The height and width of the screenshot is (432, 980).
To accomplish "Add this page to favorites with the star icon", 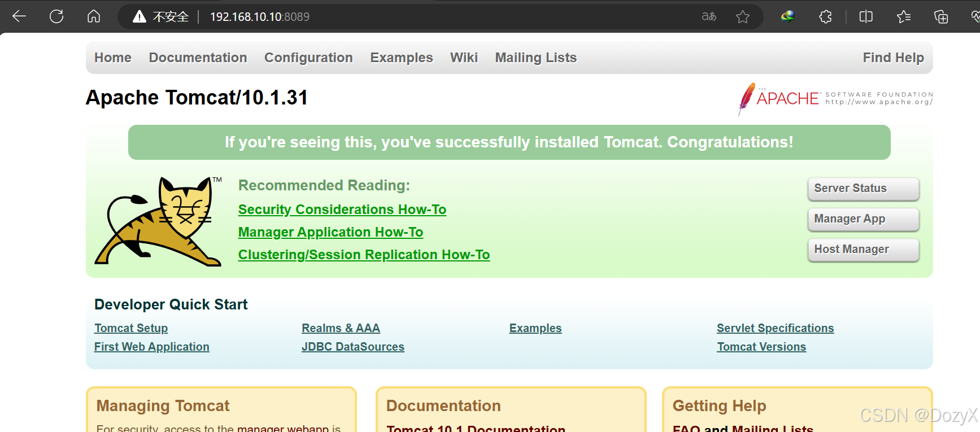I will tap(743, 17).
